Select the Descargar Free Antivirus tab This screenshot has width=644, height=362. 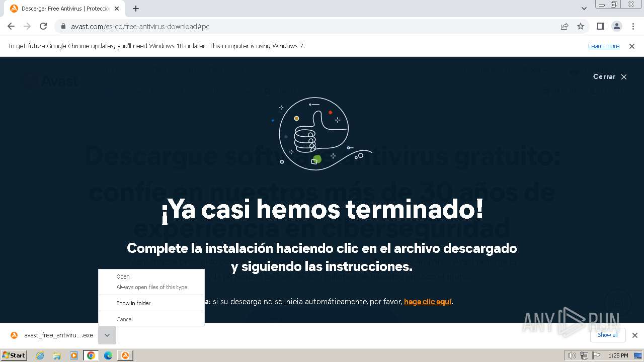pyautogui.click(x=64, y=9)
